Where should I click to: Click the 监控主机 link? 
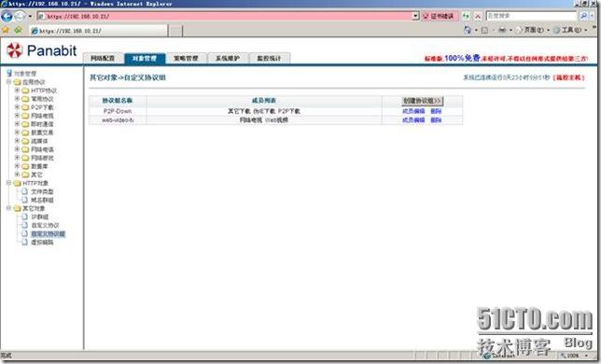point(569,77)
